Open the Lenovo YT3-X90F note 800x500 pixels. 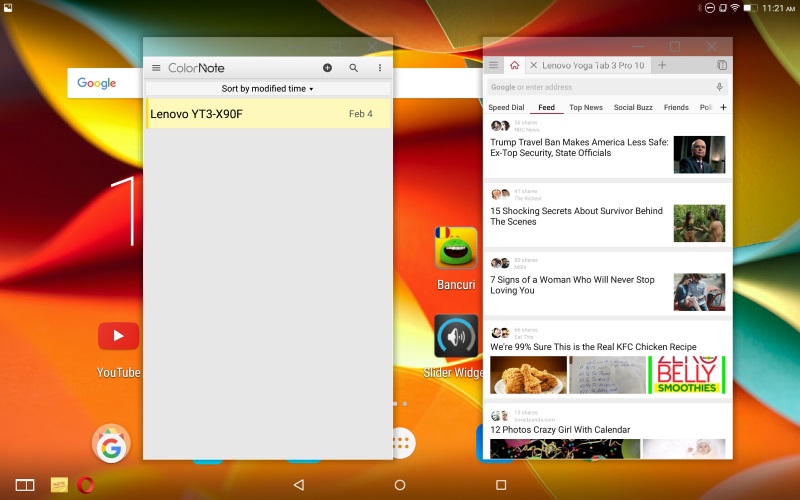[268, 113]
